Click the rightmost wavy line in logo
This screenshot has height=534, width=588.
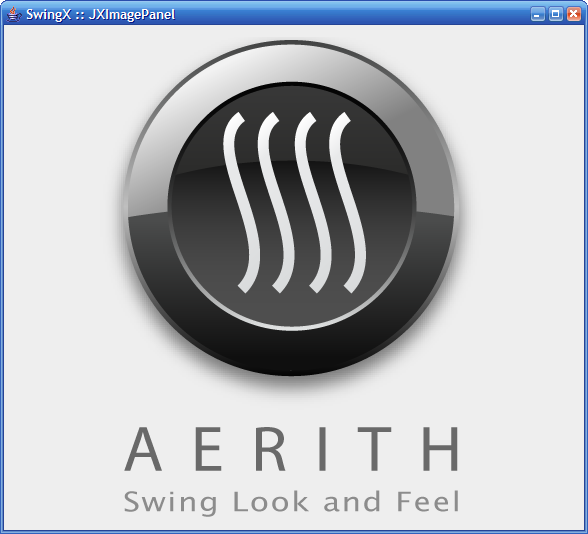(x=346, y=202)
